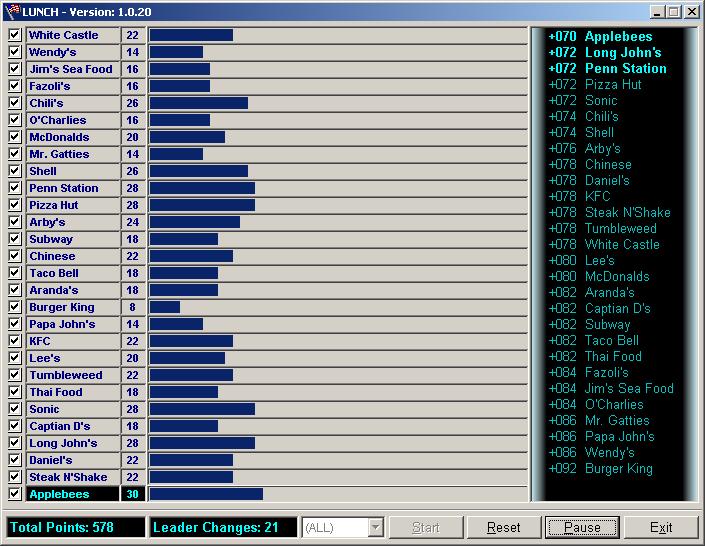Click +080 McDonalds in leaderboard
The height and width of the screenshot is (546, 705).
tap(599, 276)
